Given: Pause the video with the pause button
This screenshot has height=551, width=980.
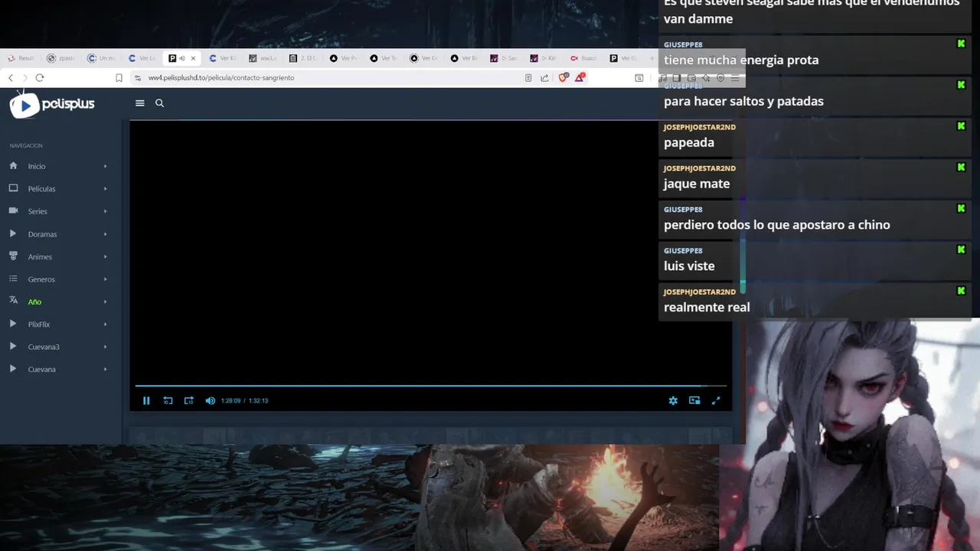Looking at the screenshot, I should [146, 400].
